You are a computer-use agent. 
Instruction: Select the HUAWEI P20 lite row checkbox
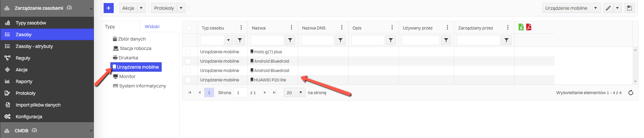(x=188, y=80)
